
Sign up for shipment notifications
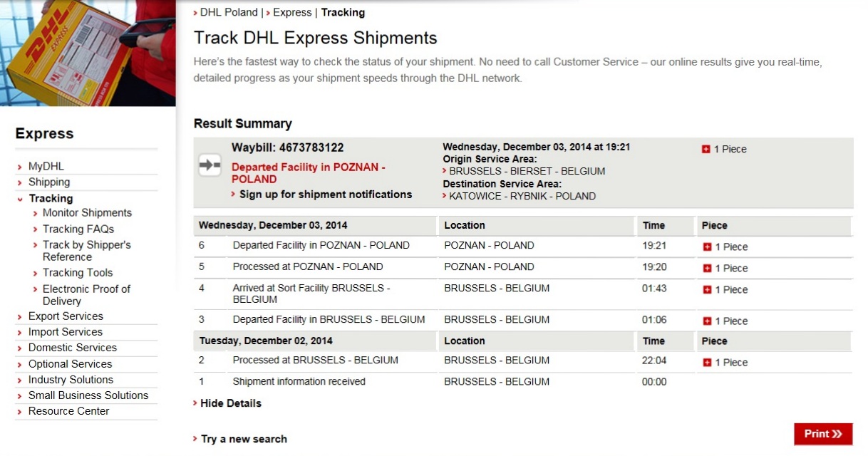[x=325, y=194]
